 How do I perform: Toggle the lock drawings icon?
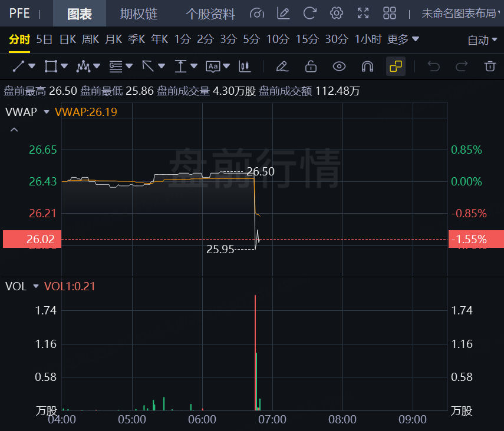tap(311, 66)
